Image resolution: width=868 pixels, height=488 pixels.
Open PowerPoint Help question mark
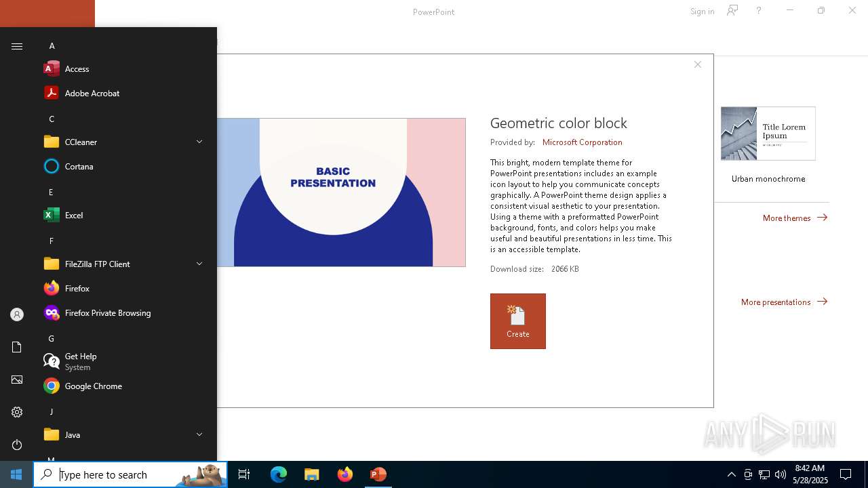(759, 11)
